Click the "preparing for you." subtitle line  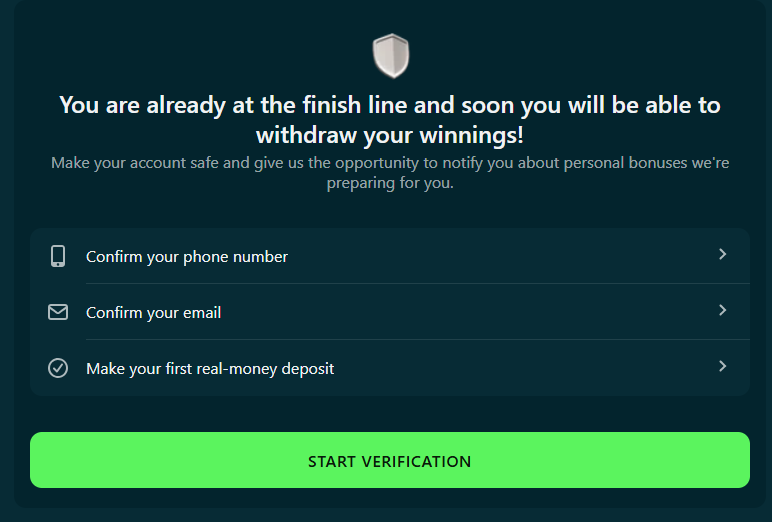[x=389, y=184]
